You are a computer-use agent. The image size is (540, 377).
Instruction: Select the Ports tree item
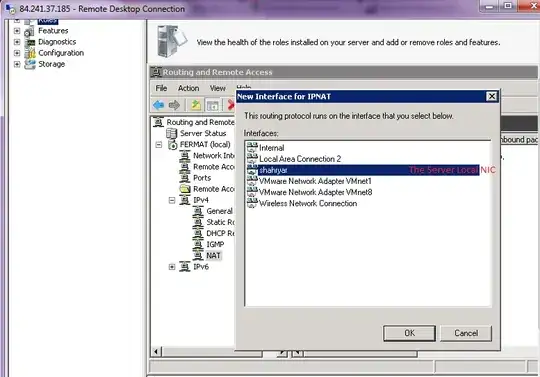pos(202,178)
